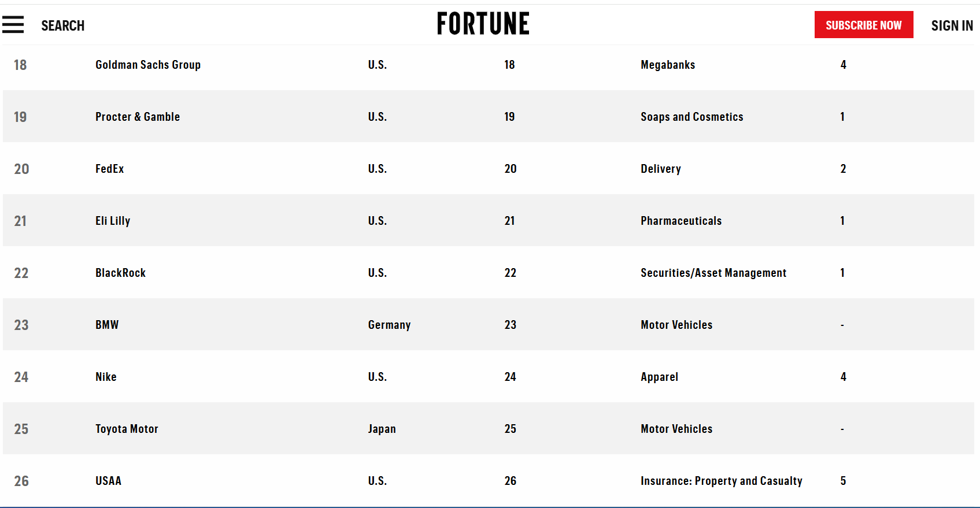The image size is (980, 508).
Task: Click the SEARCH link in header
Action: tap(63, 25)
